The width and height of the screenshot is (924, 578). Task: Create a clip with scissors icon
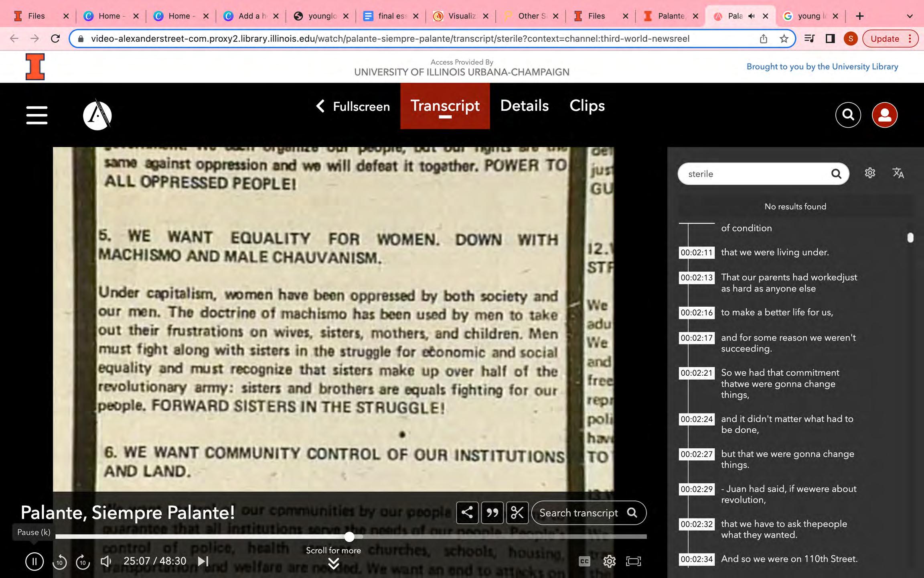click(x=517, y=513)
